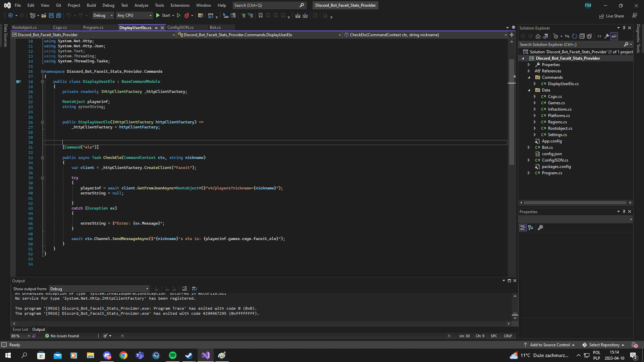Toggle Preview Selected Items in Solution Explorer
The width and height of the screenshot is (644, 362).
614,36
